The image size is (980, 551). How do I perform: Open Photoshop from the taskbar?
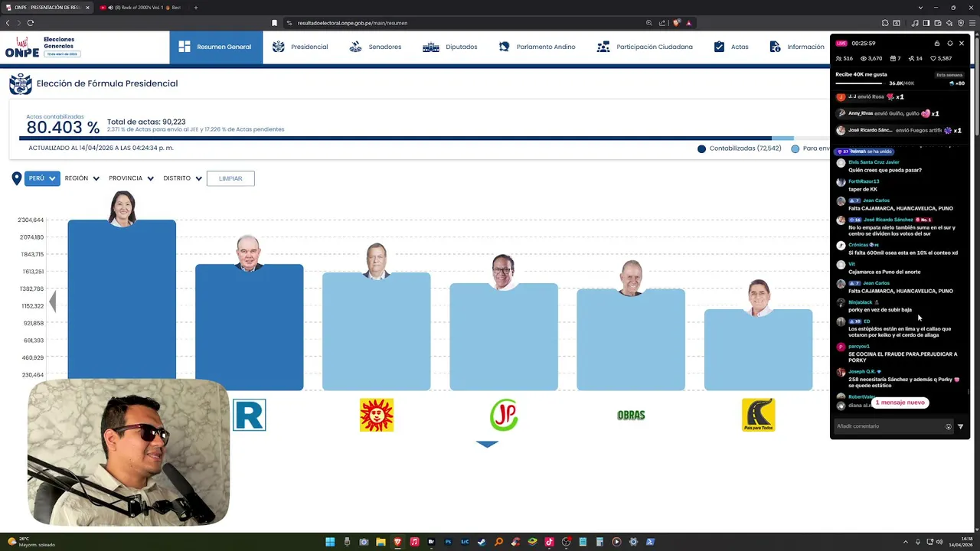tap(448, 542)
